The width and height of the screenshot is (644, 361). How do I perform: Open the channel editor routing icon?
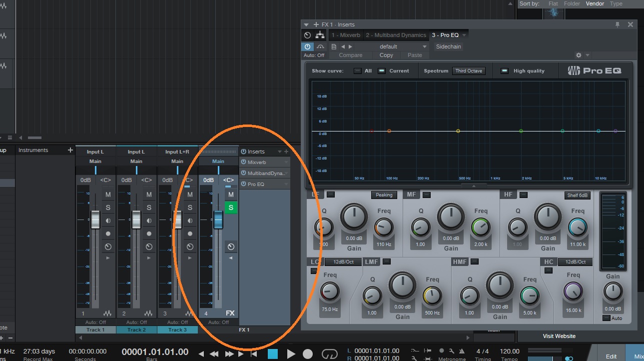point(320,35)
